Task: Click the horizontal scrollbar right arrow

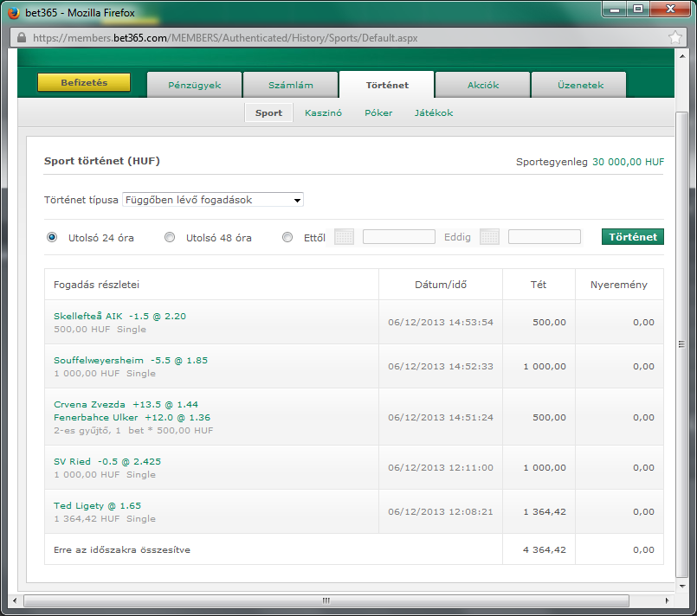Action: pos(667,600)
